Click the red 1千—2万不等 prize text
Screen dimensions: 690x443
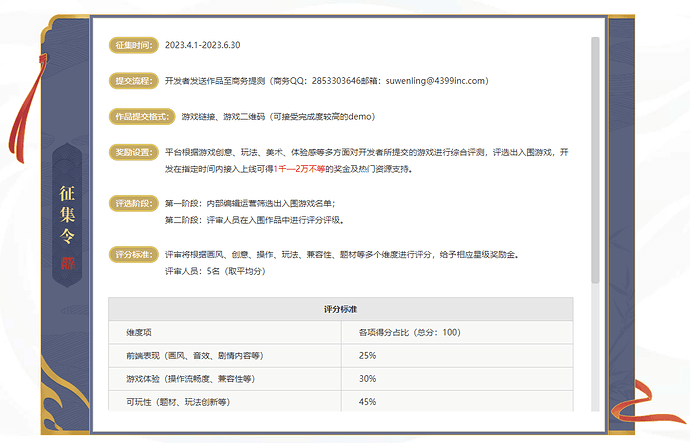[299, 169]
